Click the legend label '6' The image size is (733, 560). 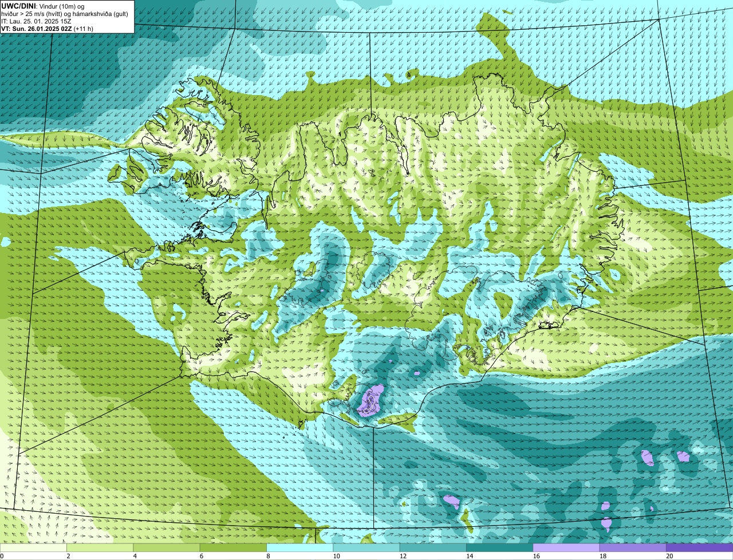[202, 556]
